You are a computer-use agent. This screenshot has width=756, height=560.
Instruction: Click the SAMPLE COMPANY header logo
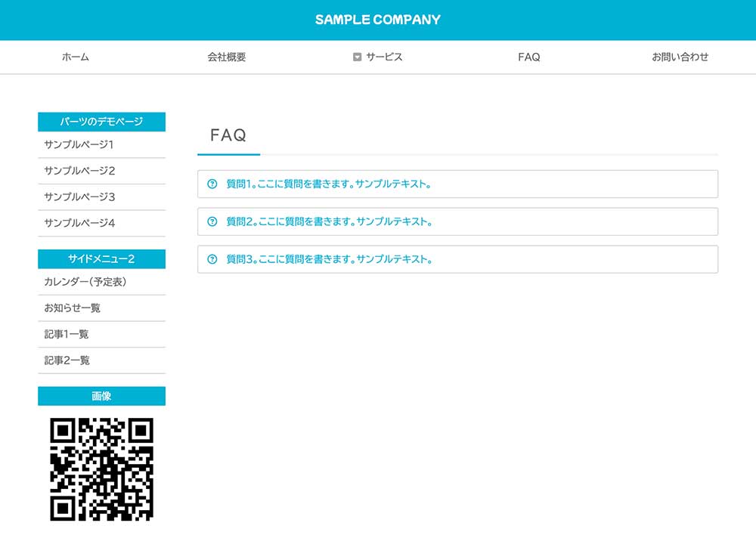pyautogui.click(x=377, y=20)
